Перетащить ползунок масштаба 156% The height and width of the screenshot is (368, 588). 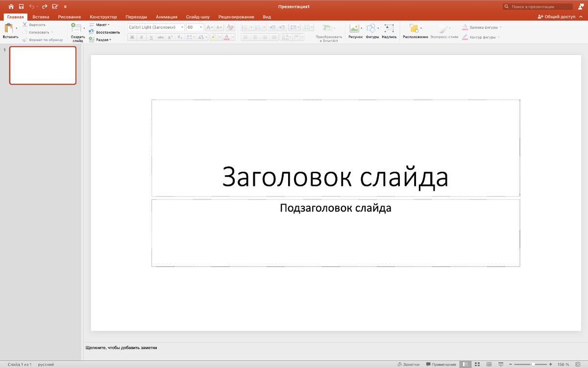click(532, 364)
